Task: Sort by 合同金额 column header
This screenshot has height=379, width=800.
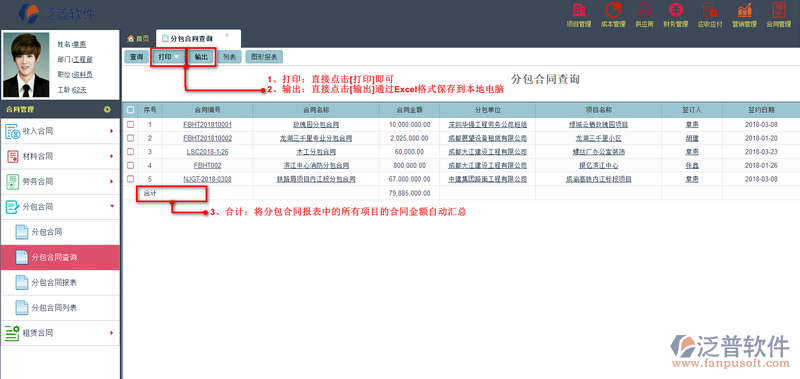Action: coord(409,110)
